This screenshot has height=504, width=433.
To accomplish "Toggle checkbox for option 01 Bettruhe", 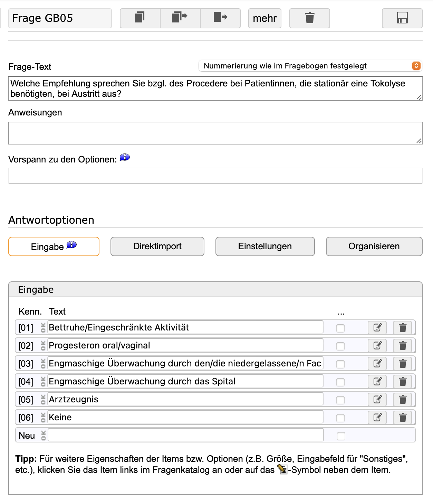I will pyautogui.click(x=340, y=328).
